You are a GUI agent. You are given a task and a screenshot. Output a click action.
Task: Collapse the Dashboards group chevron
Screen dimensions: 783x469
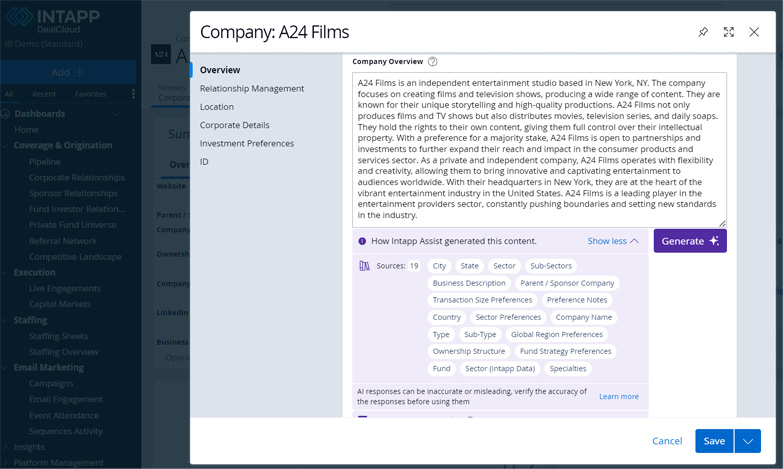click(x=116, y=114)
